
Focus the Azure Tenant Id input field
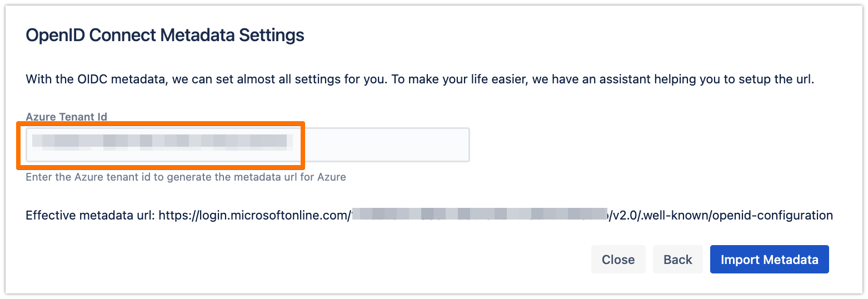point(247,145)
